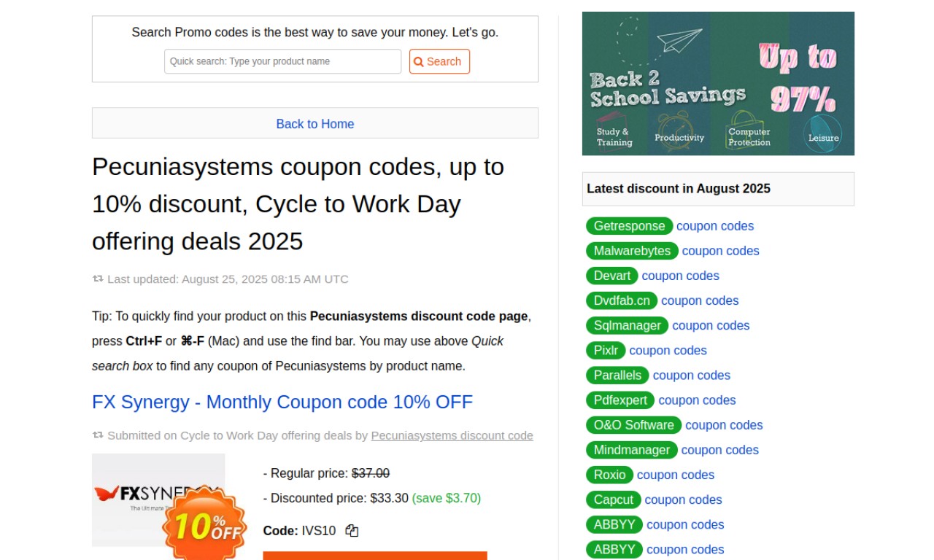
Task: Open Getresponse coupon codes tag
Action: (629, 226)
